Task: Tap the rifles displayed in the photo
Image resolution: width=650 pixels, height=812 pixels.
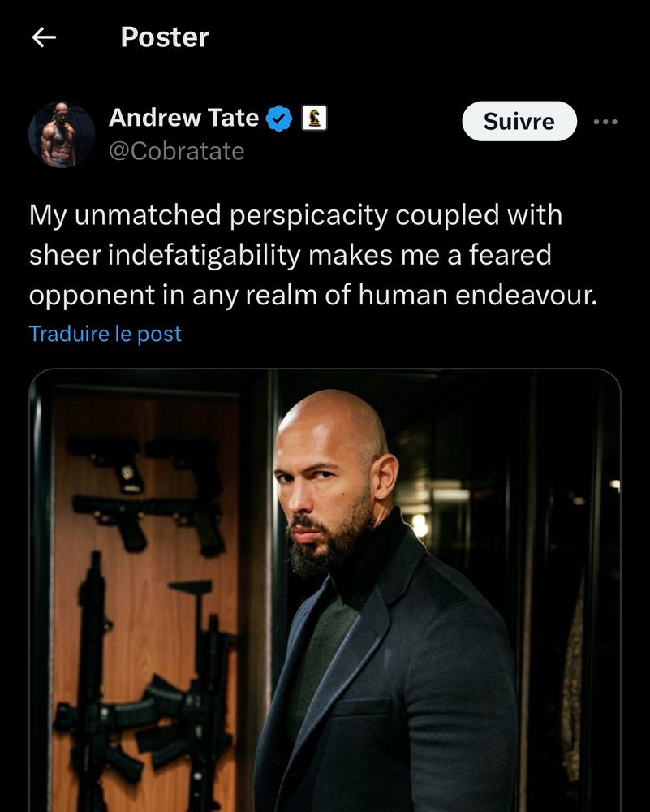Action: [x=146, y=689]
